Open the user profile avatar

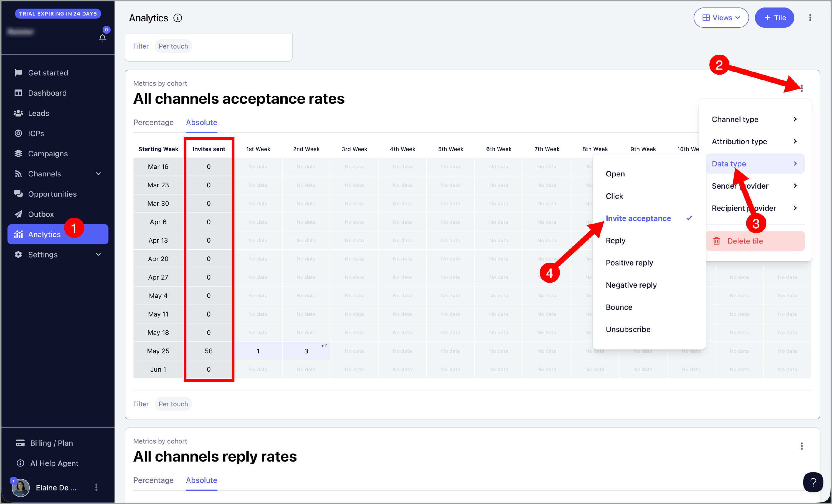(20, 487)
